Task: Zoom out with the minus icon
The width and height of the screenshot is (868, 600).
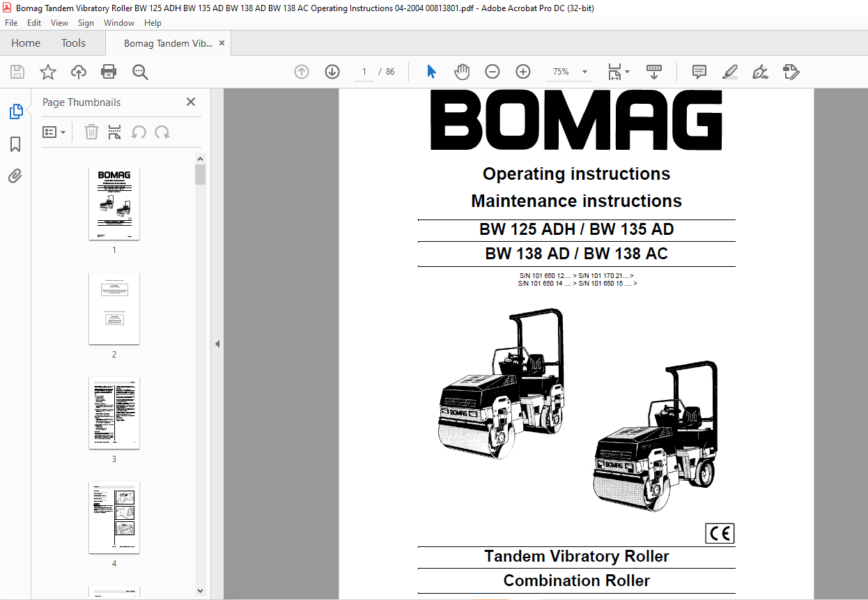Action: (x=493, y=72)
